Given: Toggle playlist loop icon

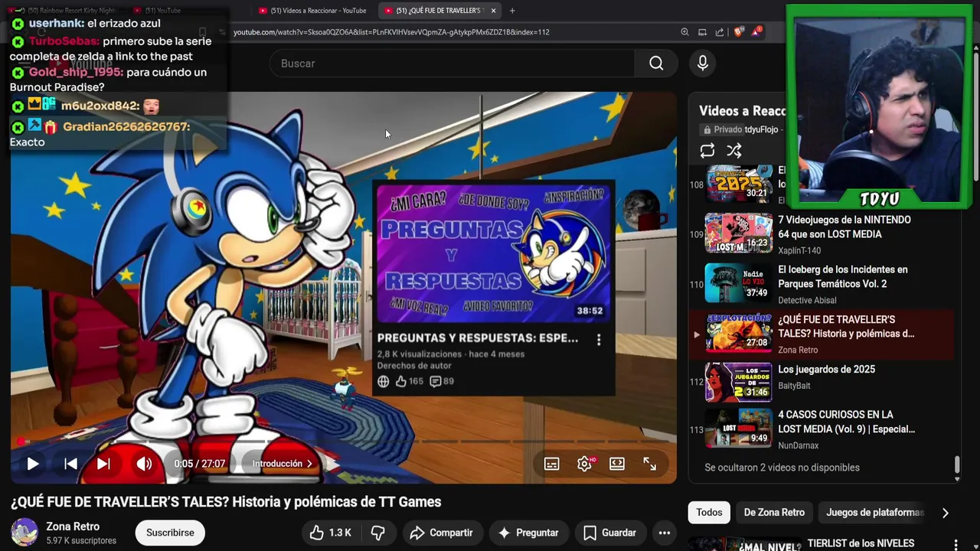Looking at the screenshot, I should coord(707,151).
